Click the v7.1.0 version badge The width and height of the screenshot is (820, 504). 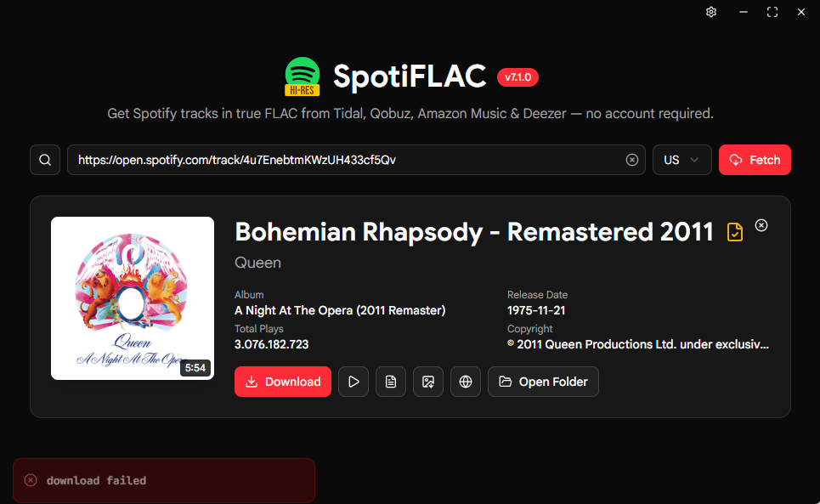point(517,77)
